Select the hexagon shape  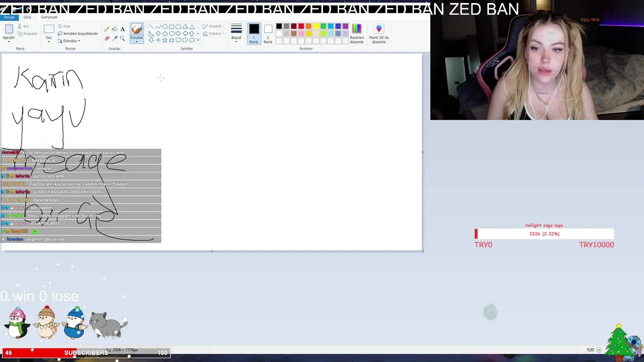coord(172,33)
